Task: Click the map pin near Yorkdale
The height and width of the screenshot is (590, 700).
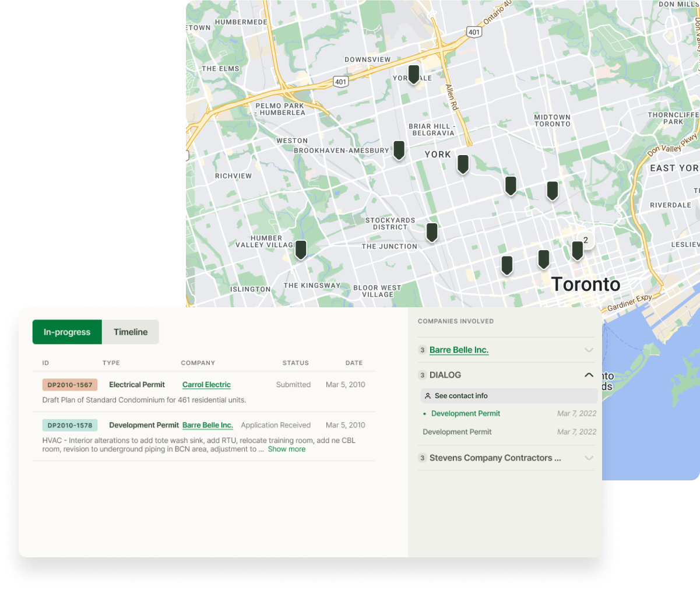Action: coord(413,74)
